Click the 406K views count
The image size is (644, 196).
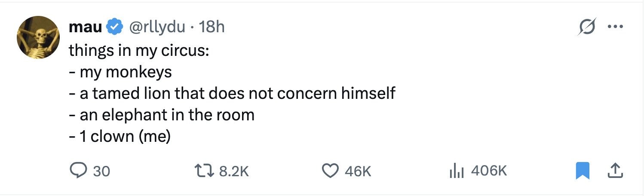point(489,171)
